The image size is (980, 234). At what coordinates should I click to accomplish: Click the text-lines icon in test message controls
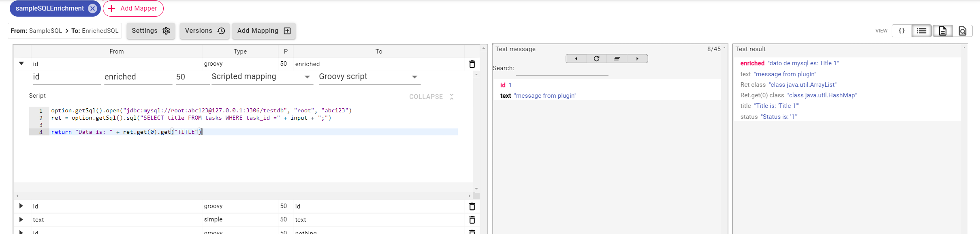pyautogui.click(x=617, y=59)
